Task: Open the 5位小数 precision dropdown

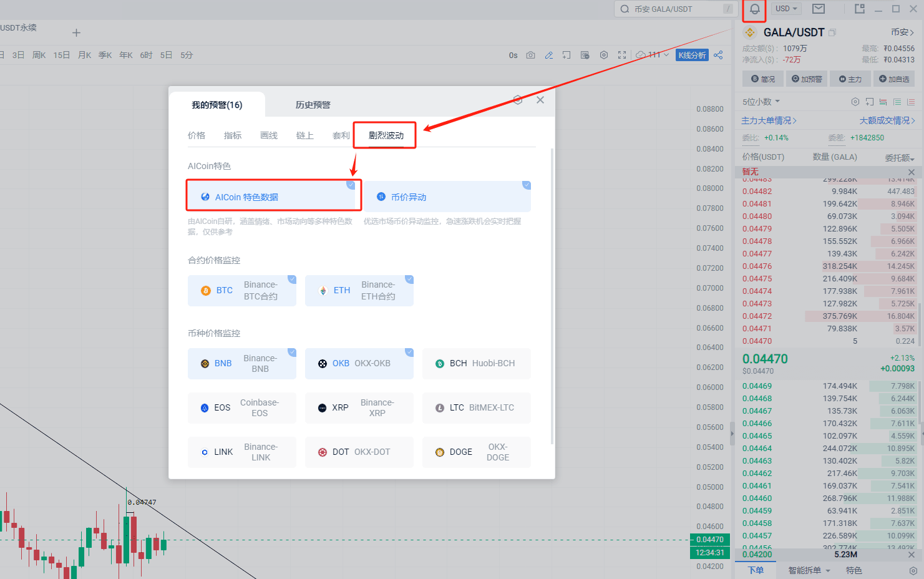Action: 761,102
